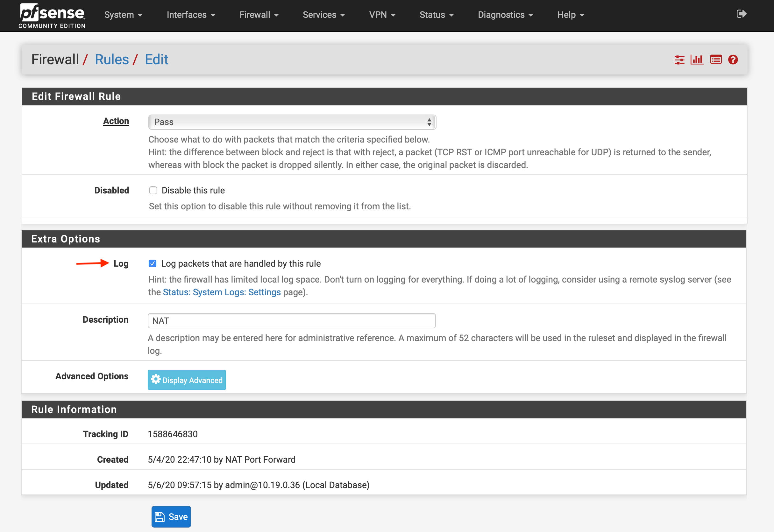Check the Disable this rule checkbox
This screenshot has height=532, width=774.
click(x=153, y=190)
